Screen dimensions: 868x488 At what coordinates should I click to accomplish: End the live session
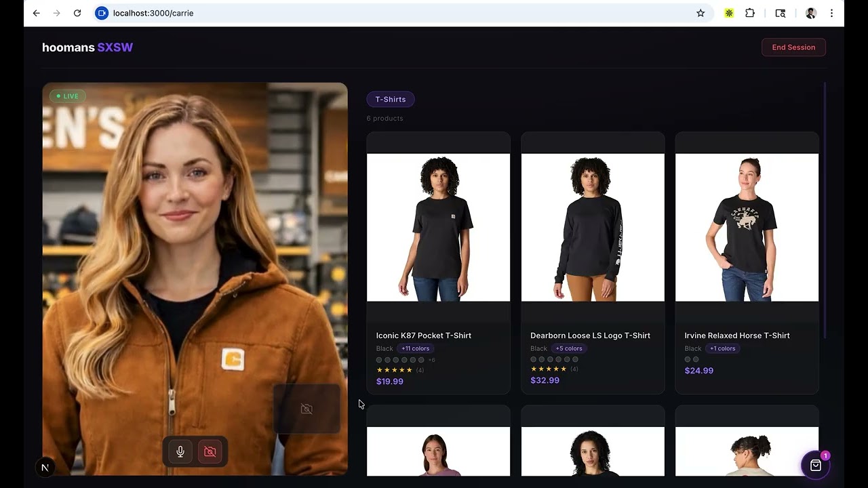coord(793,47)
